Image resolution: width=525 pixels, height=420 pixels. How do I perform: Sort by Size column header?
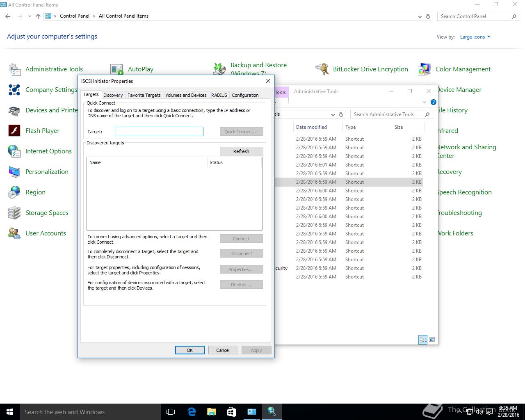tap(408, 127)
